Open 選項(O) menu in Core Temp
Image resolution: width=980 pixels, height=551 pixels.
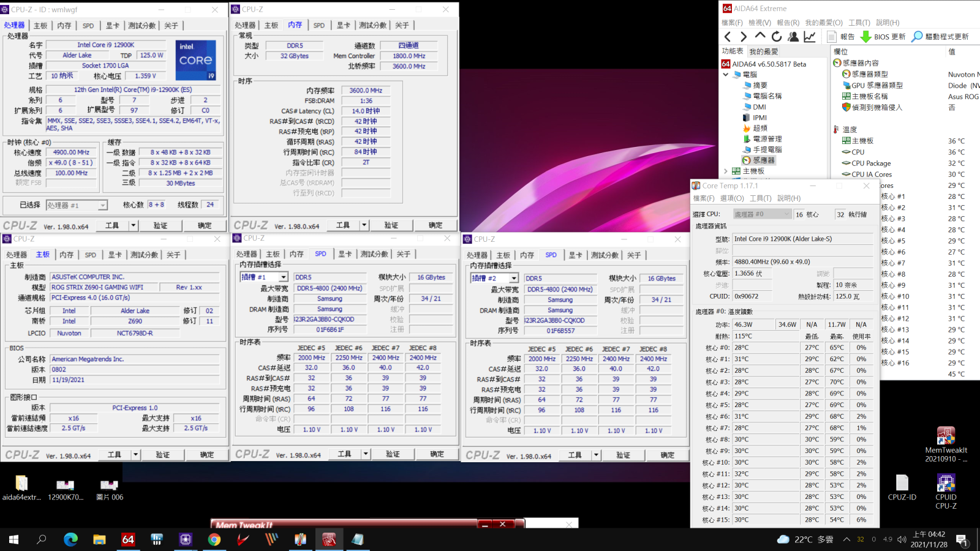coord(731,198)
